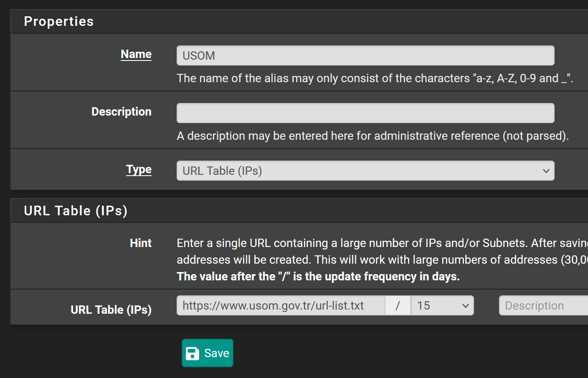The image size is (588, 378).
Task: Click the URL field with usom.gov.tr address
Action: [x=281, y=305]
